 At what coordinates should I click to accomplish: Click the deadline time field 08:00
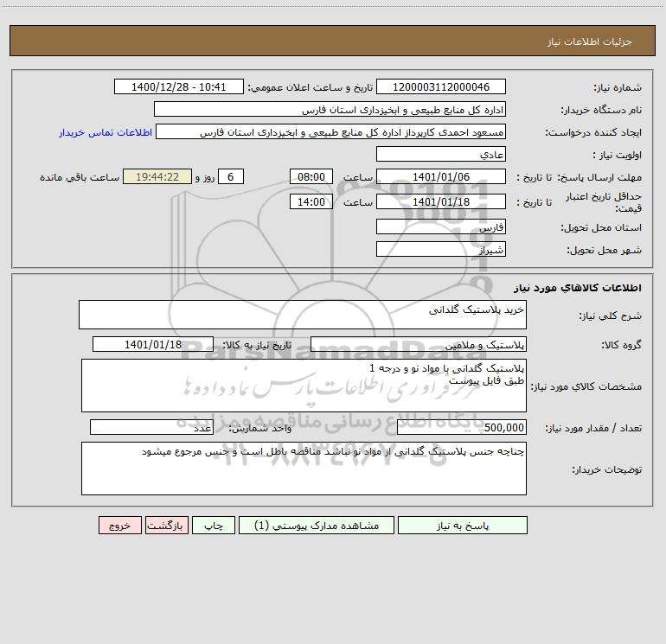(311, 176)
